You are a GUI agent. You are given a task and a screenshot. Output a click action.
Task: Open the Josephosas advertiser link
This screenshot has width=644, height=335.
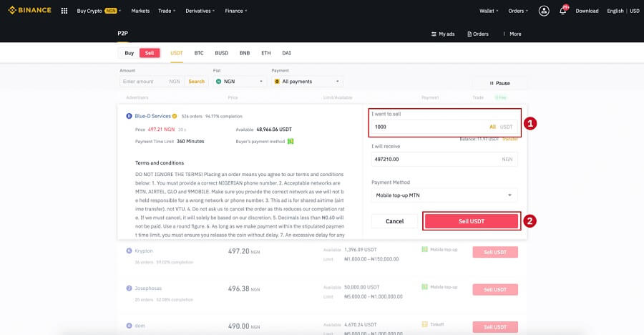point(148,288)
